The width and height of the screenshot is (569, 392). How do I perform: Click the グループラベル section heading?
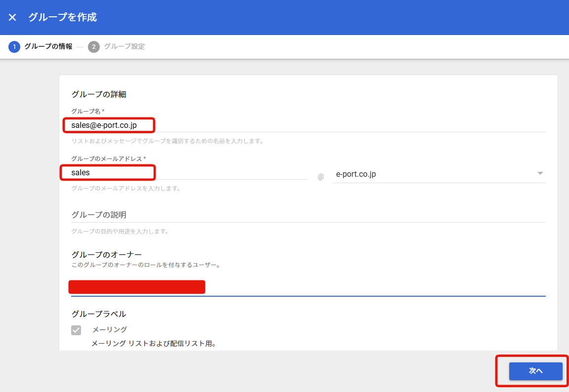pos(99,314)
